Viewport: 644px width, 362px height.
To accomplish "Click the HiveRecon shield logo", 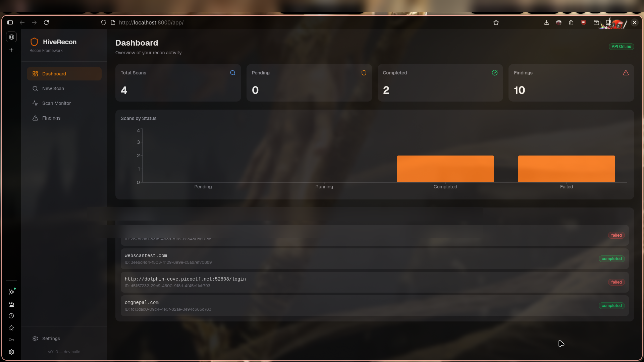I will click(x=34, y=42).
